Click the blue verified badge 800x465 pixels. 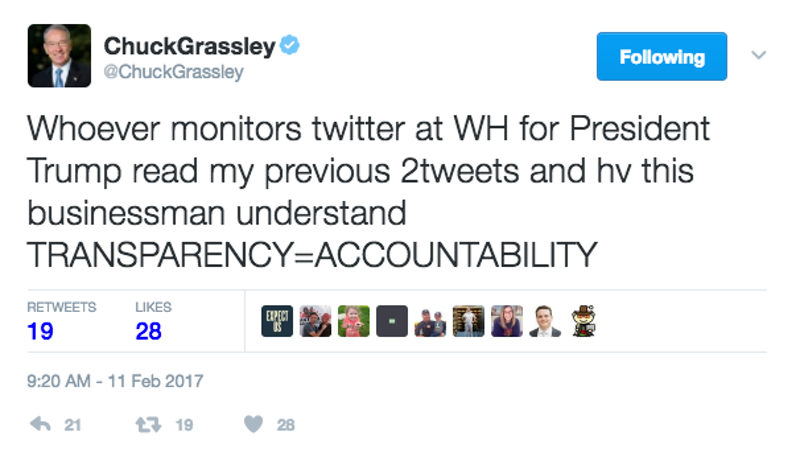coord(290,45)
